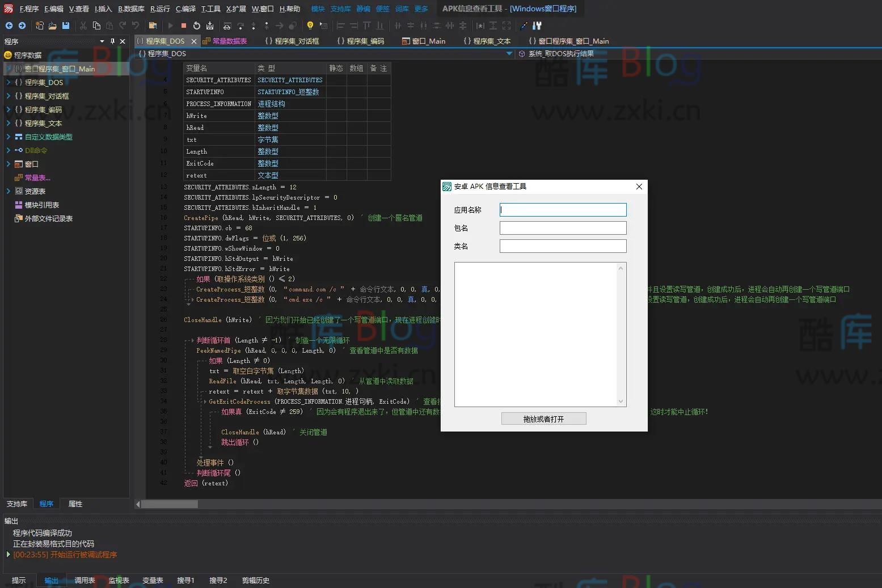Click the open folder toolbar icon
The width and height of the screenshot is (882, 588).
52,26
